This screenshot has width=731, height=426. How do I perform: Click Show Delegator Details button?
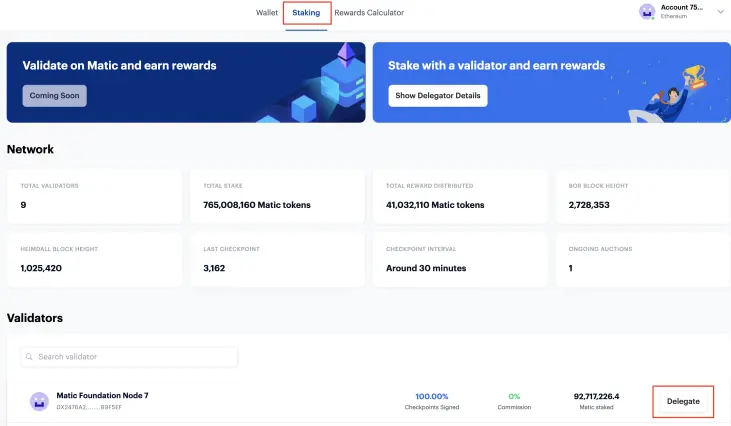pyautogui.click(x=438, y=96)
